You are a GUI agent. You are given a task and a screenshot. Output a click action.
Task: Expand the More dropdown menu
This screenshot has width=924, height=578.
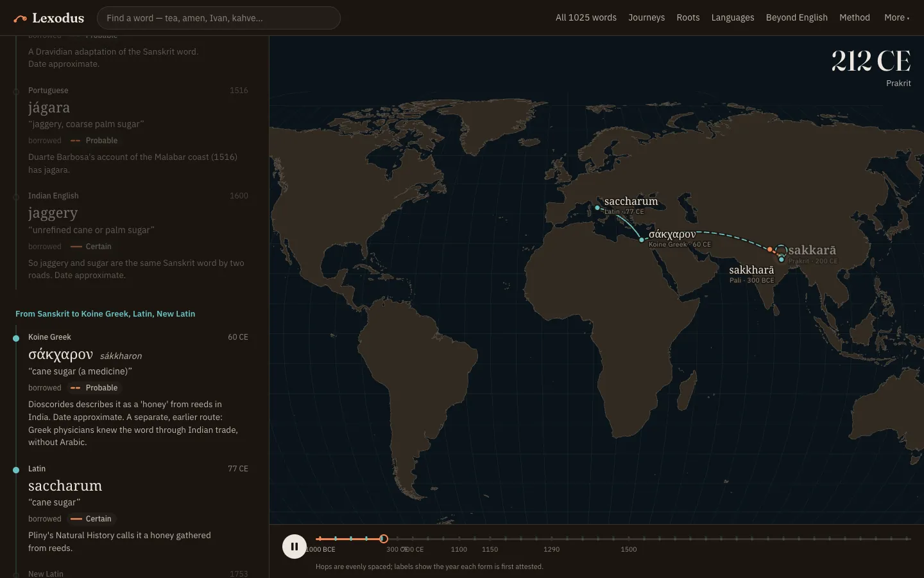point(896,17)
